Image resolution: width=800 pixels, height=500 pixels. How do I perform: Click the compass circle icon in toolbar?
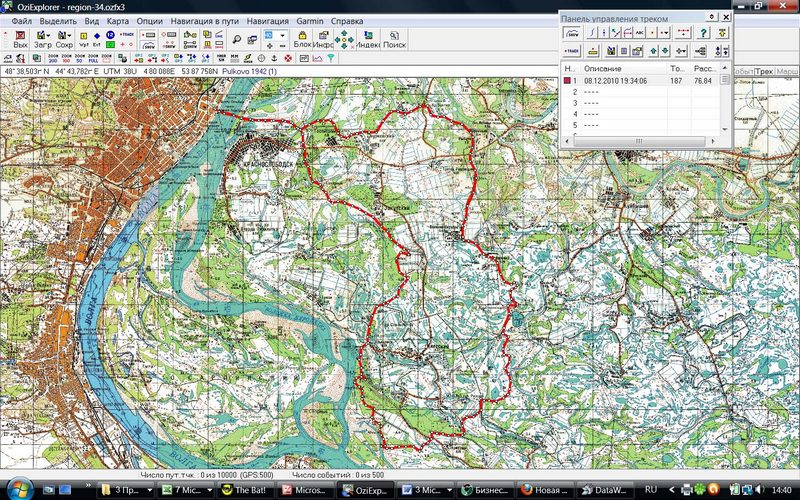tap(261, 58)
